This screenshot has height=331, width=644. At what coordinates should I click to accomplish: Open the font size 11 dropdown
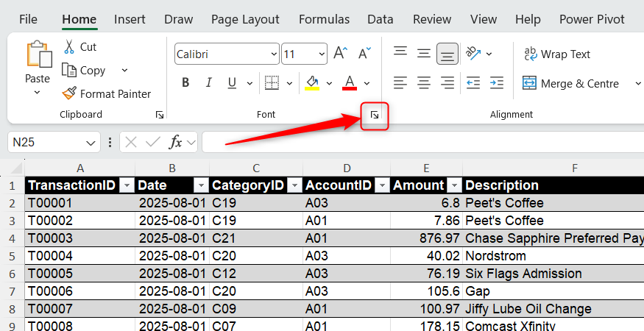(x=322, y=54)
